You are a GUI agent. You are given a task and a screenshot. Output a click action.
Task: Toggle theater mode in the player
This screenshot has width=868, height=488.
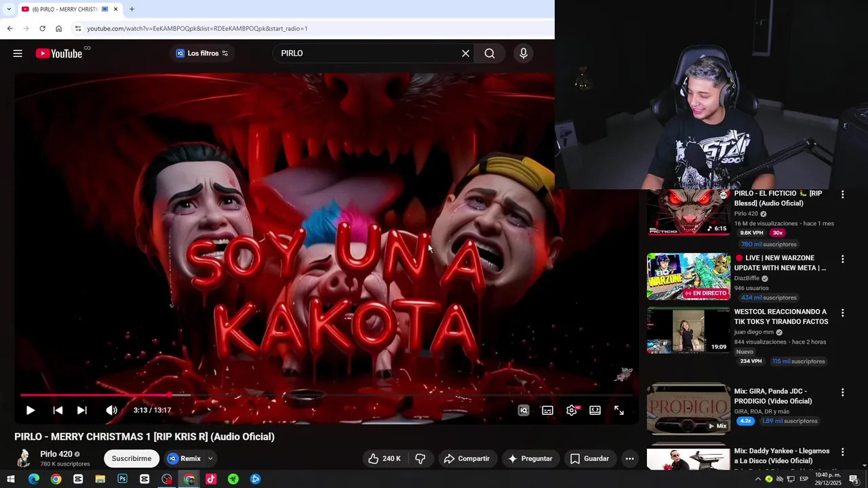click(595, 410)
